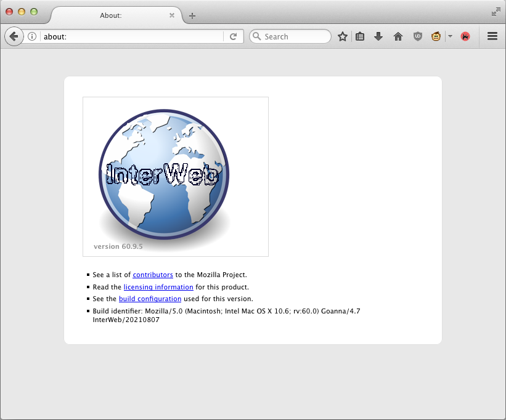Click the page identity info icon

coord(31,36)
